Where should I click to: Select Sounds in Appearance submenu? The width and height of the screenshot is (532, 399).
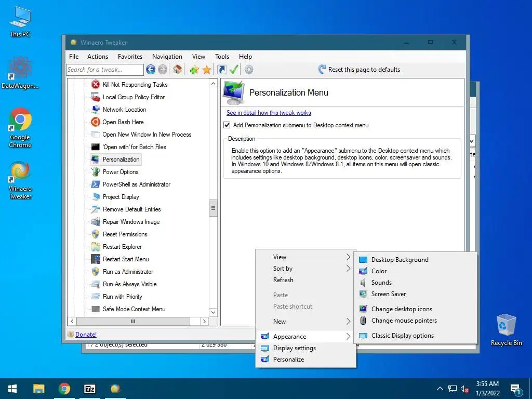click(x=415, y=283)
